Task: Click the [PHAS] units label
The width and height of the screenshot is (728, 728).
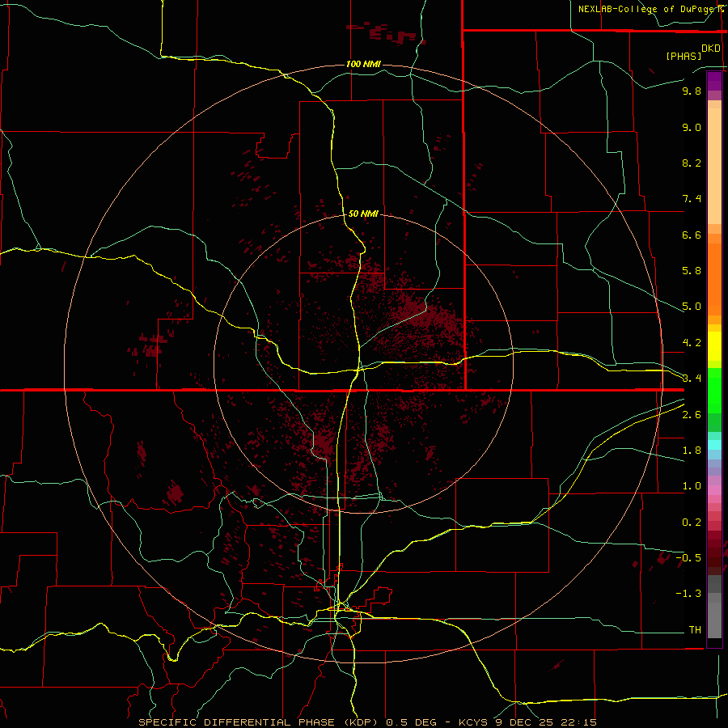Action: tap(684, 56)
